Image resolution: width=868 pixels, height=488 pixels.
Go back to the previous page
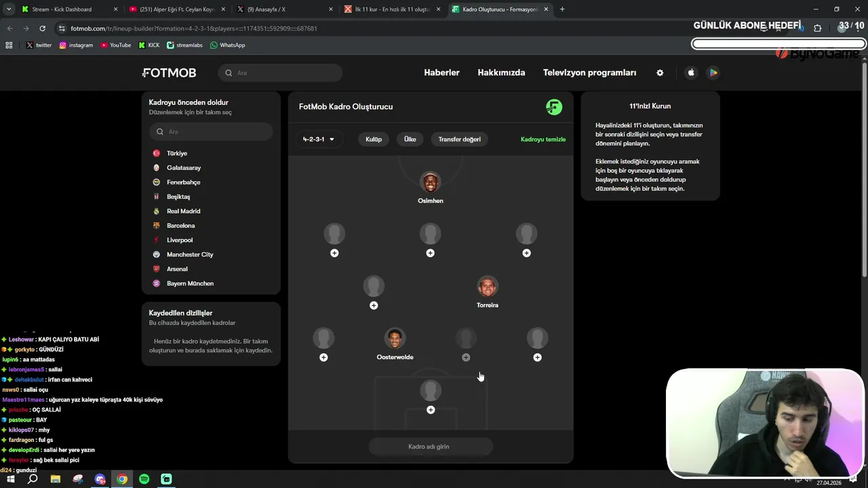click(9, 28)
